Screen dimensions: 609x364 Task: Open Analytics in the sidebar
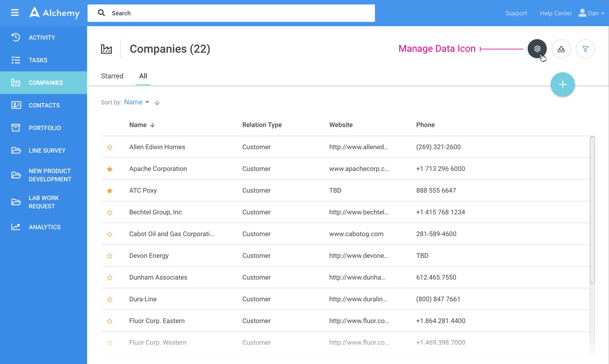tap(43, 227)
